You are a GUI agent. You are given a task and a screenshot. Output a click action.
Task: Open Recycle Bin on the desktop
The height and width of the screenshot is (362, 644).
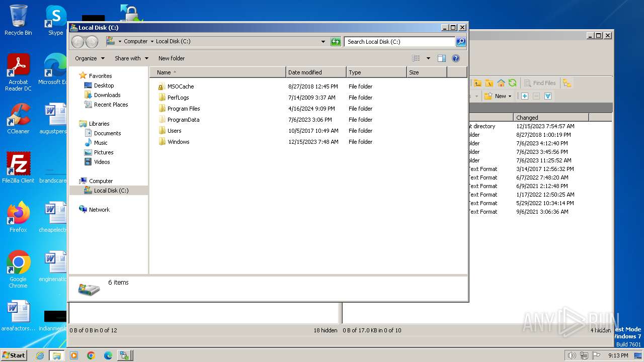pos(18,20)
